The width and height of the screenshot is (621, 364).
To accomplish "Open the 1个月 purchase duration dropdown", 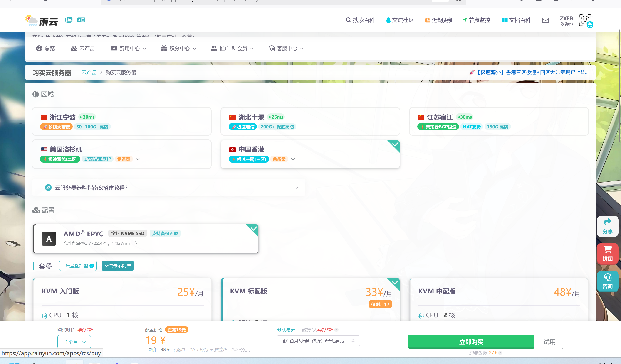I will [x=74, y=342].
